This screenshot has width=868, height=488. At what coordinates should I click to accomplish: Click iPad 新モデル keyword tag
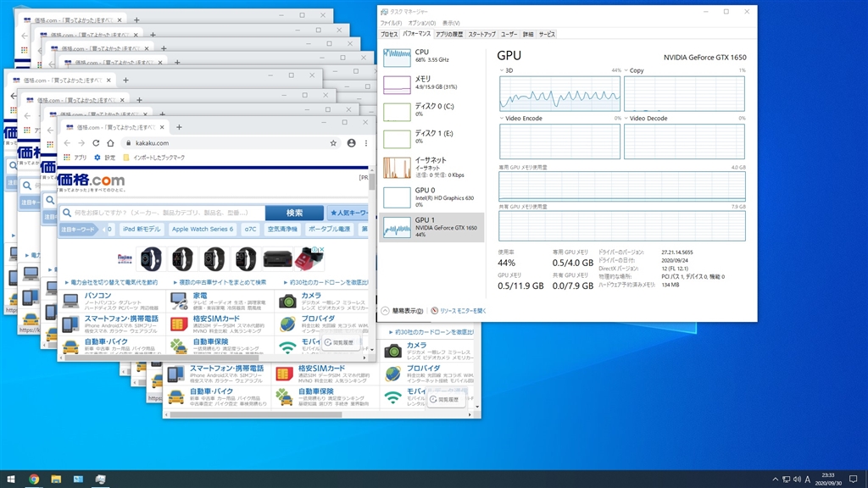(142, 229)
